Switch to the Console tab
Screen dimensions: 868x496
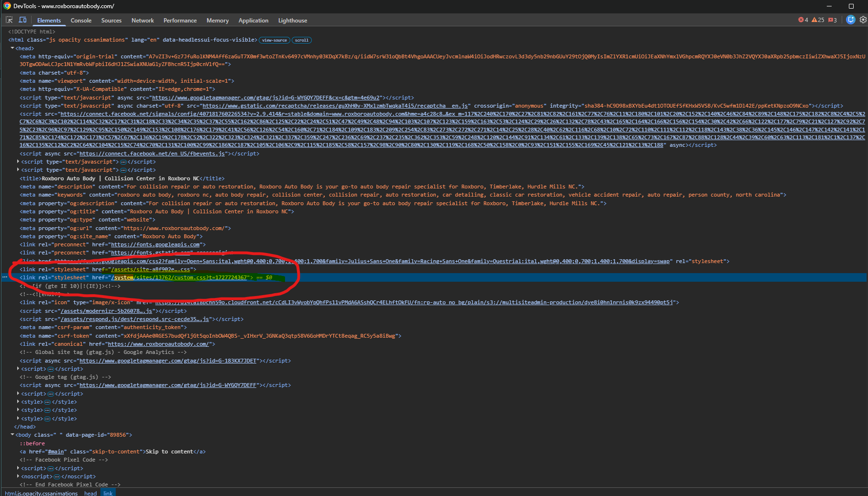pos(81,21)
